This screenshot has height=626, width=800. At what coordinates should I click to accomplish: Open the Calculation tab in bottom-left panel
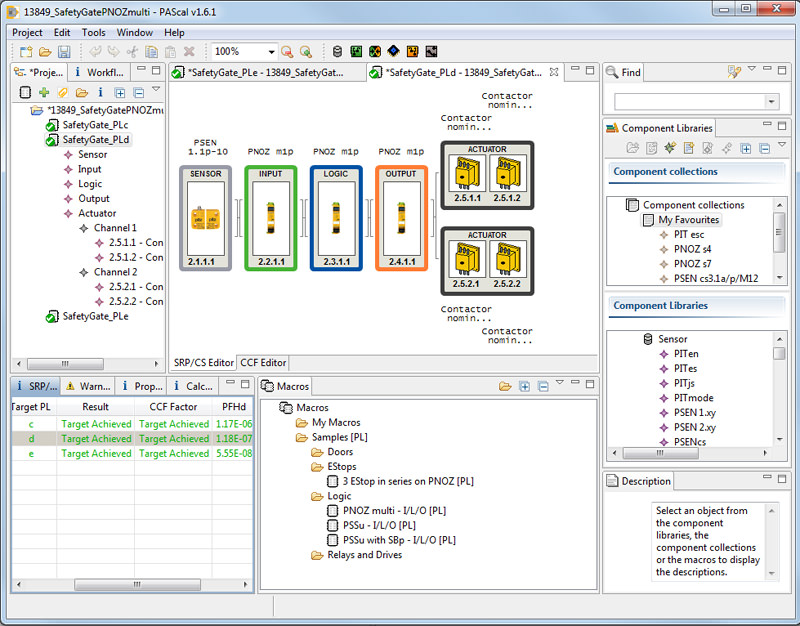(193, 386)
